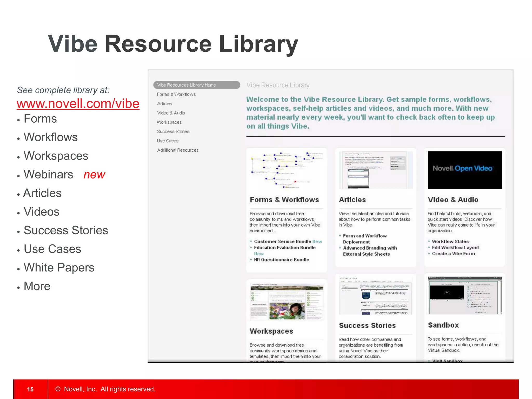Image resolution: width=532 pixels, height=399 pixels.
Task: Click the Use Cases bullet on the slide
Action: tap(52, 249)
